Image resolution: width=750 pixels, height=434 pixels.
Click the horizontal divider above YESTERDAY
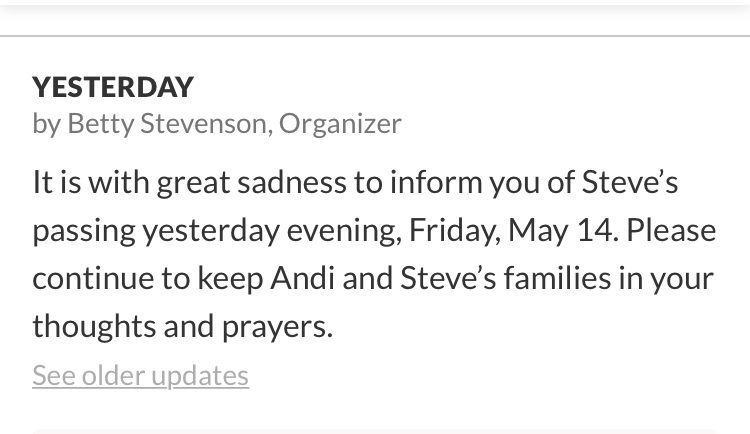click(x=375, y=36)
